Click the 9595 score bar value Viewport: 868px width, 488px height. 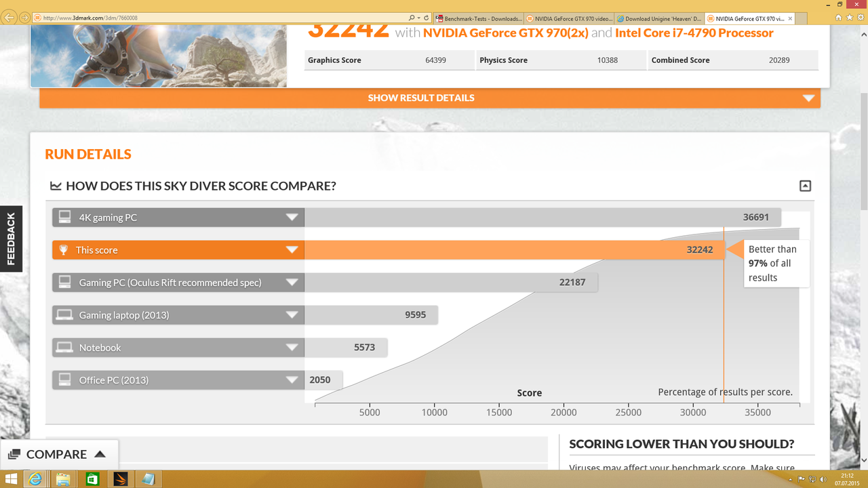416,315
